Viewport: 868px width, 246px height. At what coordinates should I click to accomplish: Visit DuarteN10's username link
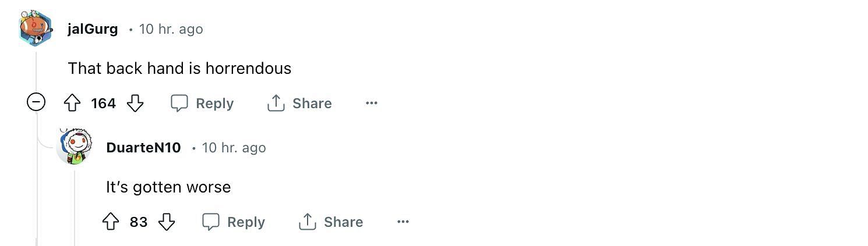143,148
